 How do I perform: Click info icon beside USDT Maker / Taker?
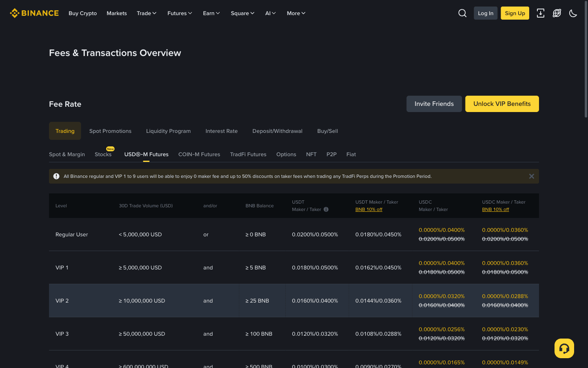tap(326, 209)
